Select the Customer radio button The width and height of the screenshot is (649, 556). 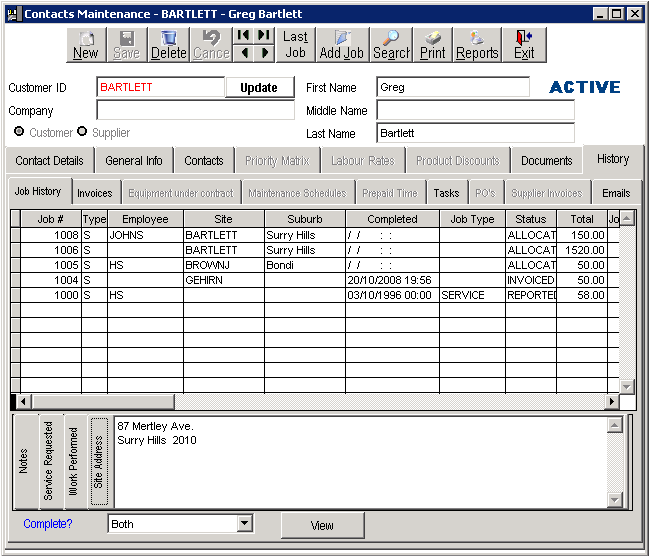coord(19,132)
